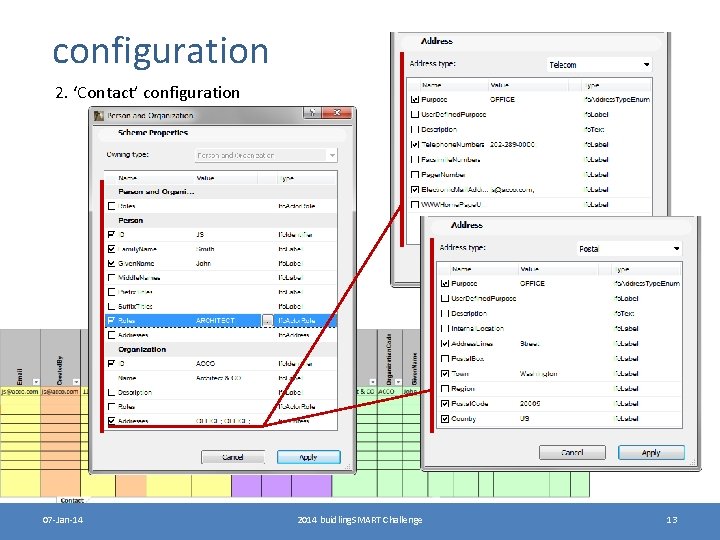Click the 'Person' group header row
The image size is (720, 540).
tap(221, 220)
